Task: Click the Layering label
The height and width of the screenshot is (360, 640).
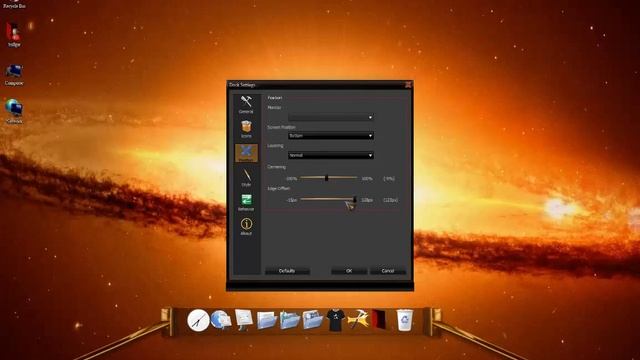Action: click(275, 146)
